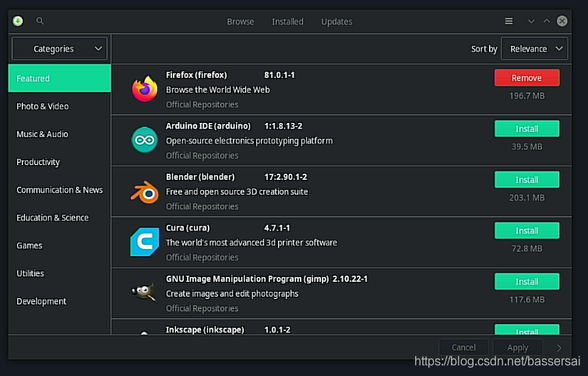588x376 pixels.
Task: Click Firefox version 81.0.1-1
Action: (x=280, y=75)
